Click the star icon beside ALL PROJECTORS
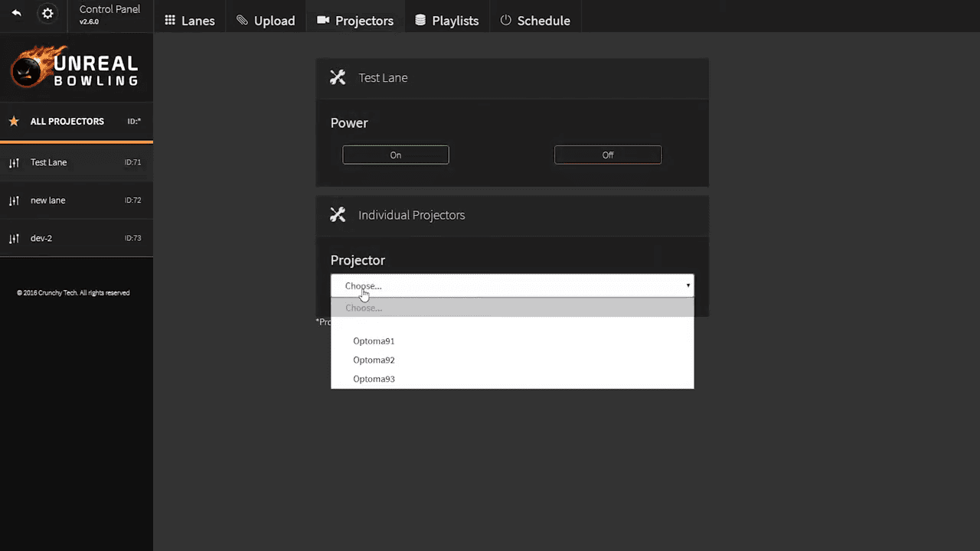Image resolution: width=980 pixels, height=551 pixels. coord(14,121)
